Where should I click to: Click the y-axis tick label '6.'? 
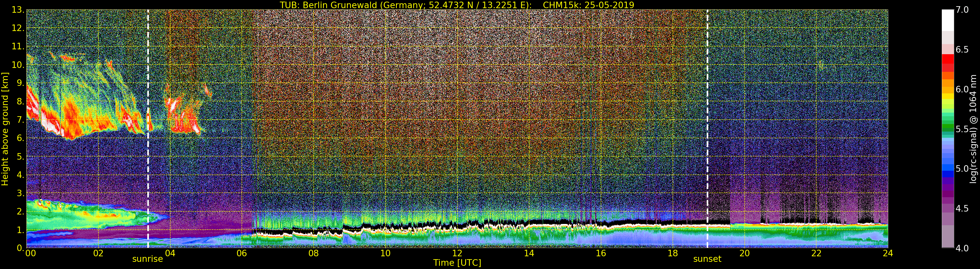pos(21,138)
